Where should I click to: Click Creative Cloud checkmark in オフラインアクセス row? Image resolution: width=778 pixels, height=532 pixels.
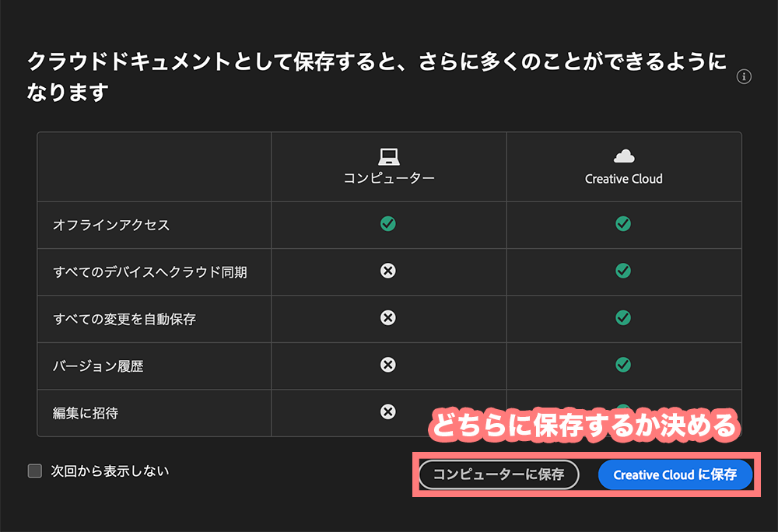click(x=623, y=224)
